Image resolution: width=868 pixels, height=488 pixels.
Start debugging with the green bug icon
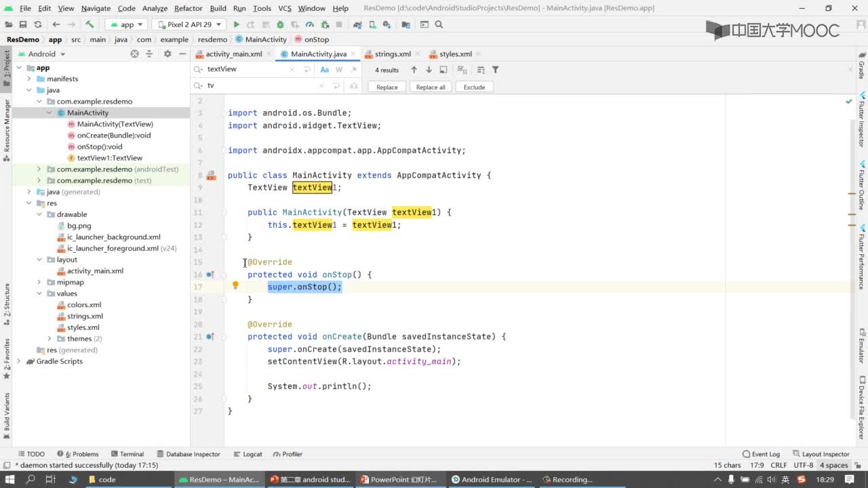[279, 24]
